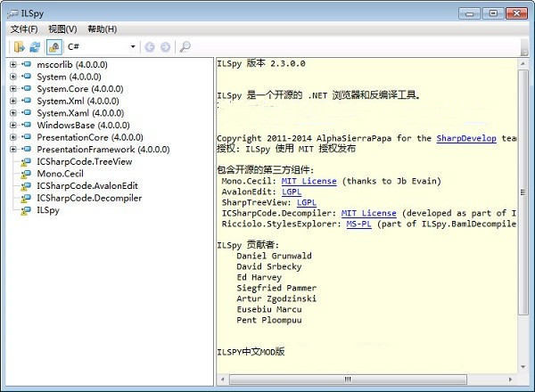Click the mscorlib assembly icon
Image resolution: width=535 pixels, height=392 pixels.
pyautogui.click(x=26, y=64)
